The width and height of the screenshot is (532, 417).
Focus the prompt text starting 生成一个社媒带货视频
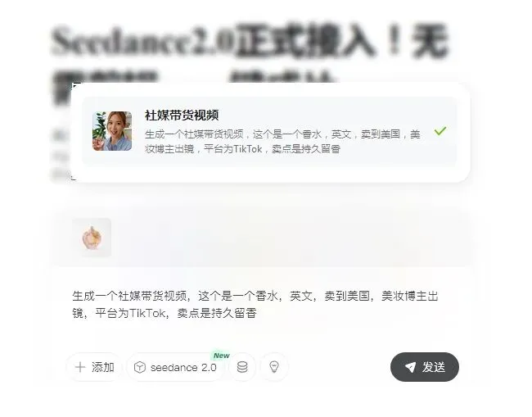pos(255,304)
